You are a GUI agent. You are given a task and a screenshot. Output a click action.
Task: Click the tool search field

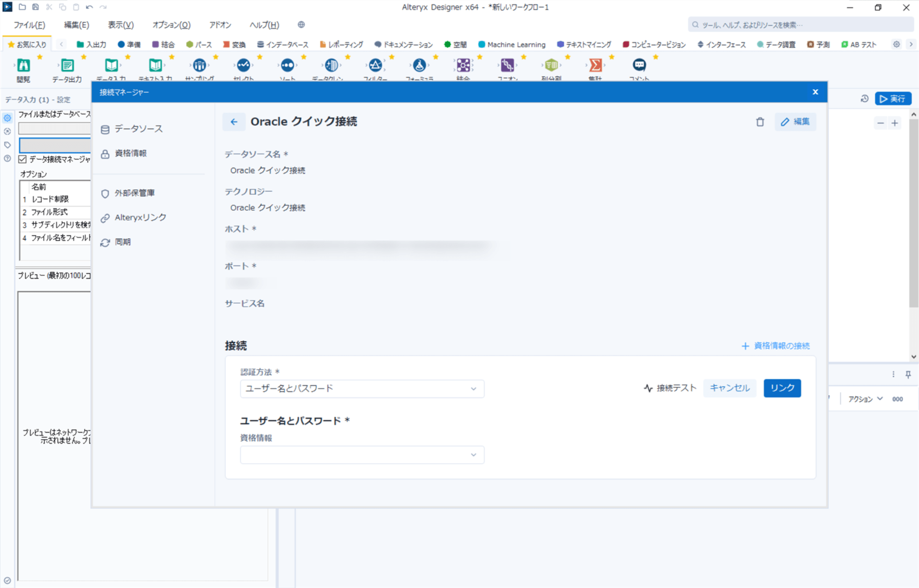(x=800, y=25)
